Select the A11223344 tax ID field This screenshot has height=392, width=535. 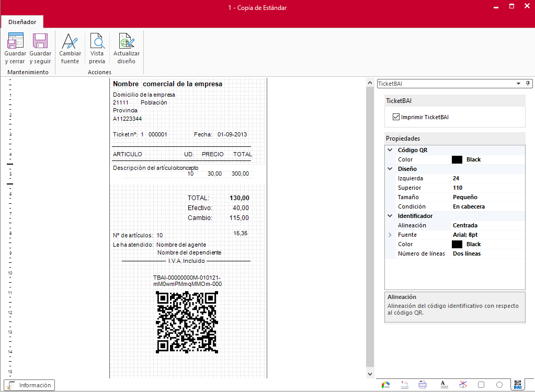(x=127, y=119)
